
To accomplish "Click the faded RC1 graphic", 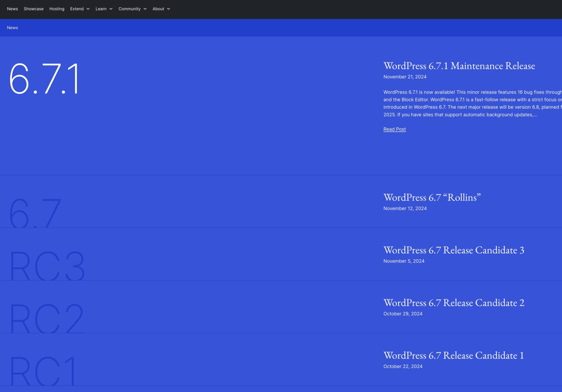I will click(x=42, y=370).
